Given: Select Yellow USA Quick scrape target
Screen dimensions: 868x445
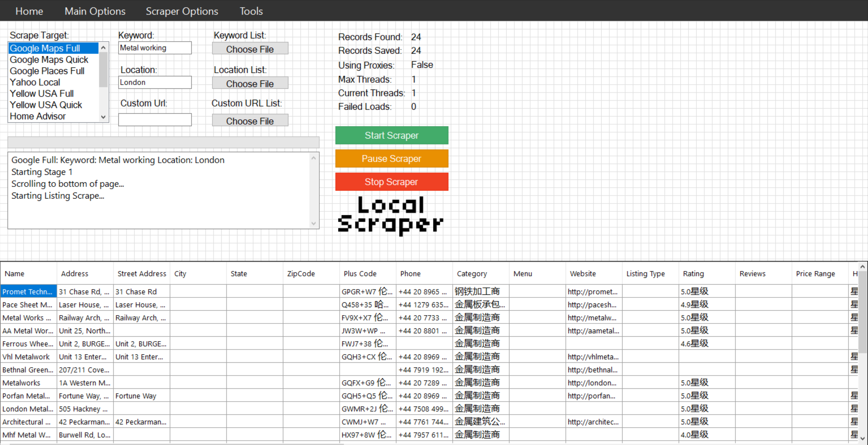Looking at the screenshot, I should [x=54, y=105].
